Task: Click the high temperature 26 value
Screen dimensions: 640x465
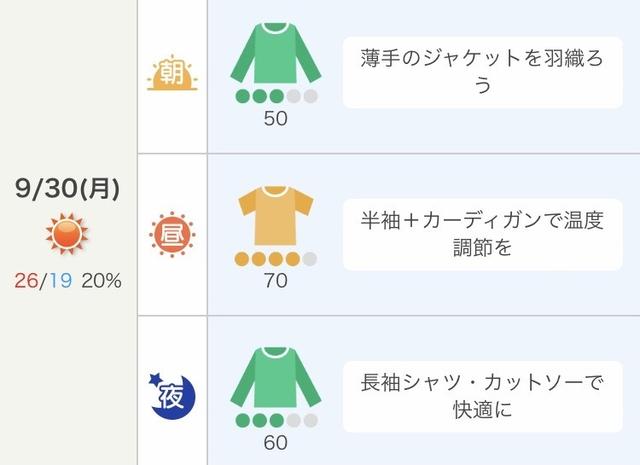Action: (x=26, y=281)
